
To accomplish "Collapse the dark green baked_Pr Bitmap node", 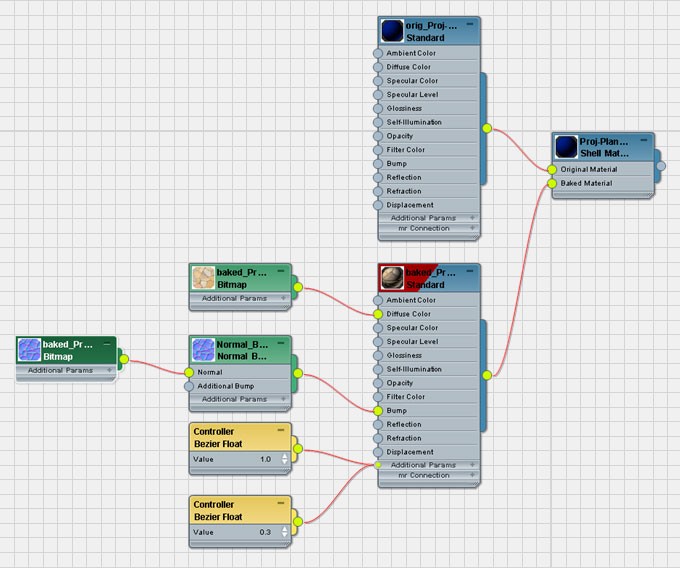I will coord(107,344).
